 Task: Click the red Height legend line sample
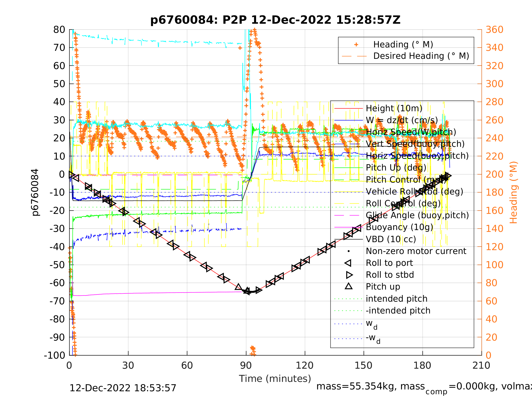tap(349, 109)
